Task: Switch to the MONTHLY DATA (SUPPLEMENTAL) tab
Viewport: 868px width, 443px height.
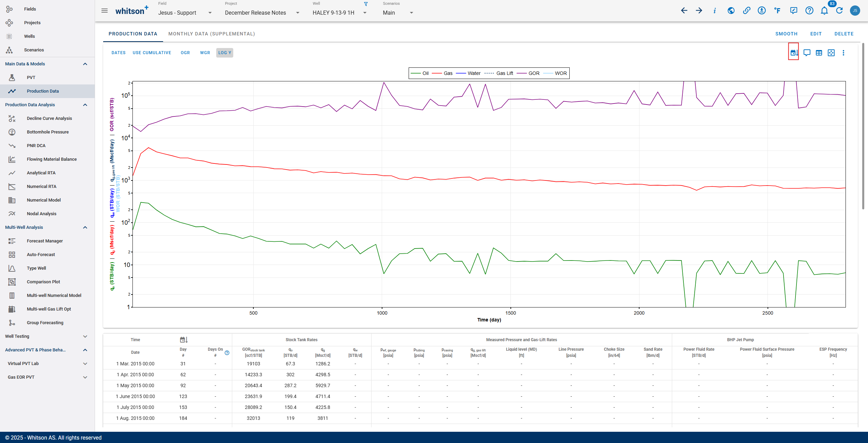Action: (211, 34)
